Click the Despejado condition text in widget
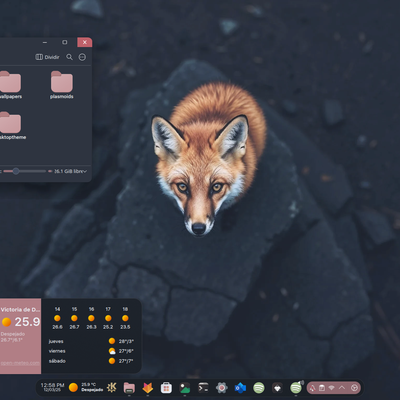This screenshot has width=400, height=400. point(13,334)
